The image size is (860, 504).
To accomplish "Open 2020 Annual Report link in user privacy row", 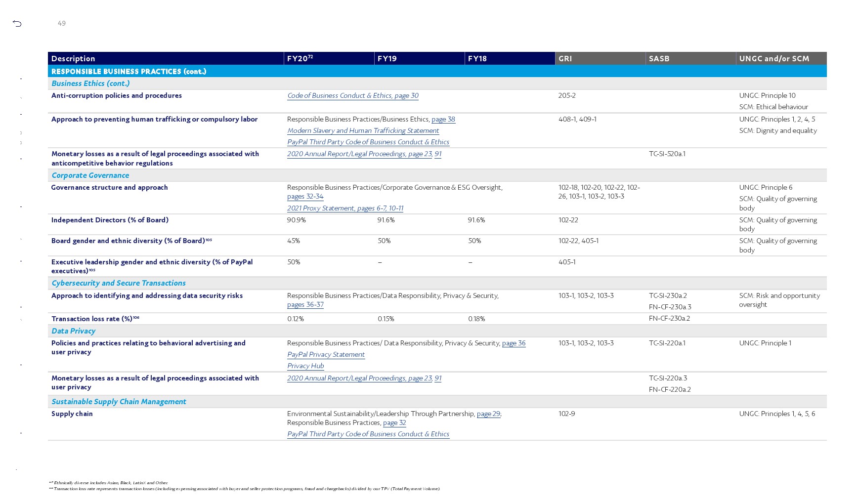I will (x=359, y=378).
